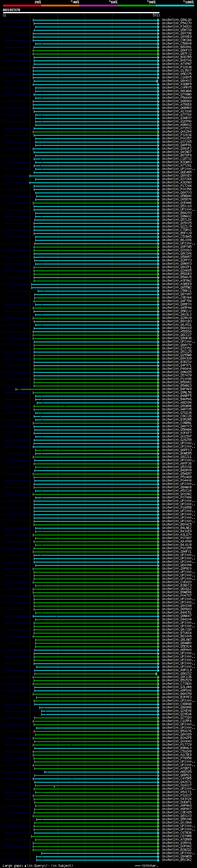Click the orange ~40% identity legend segment
197x868 pixels.
coord(60,6)
